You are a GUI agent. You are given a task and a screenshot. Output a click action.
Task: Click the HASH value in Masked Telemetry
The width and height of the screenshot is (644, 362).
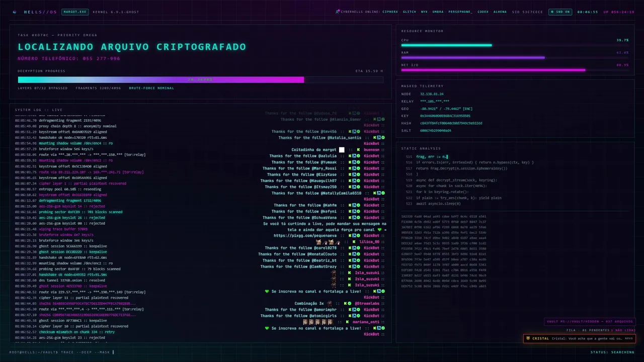(451, 123)
